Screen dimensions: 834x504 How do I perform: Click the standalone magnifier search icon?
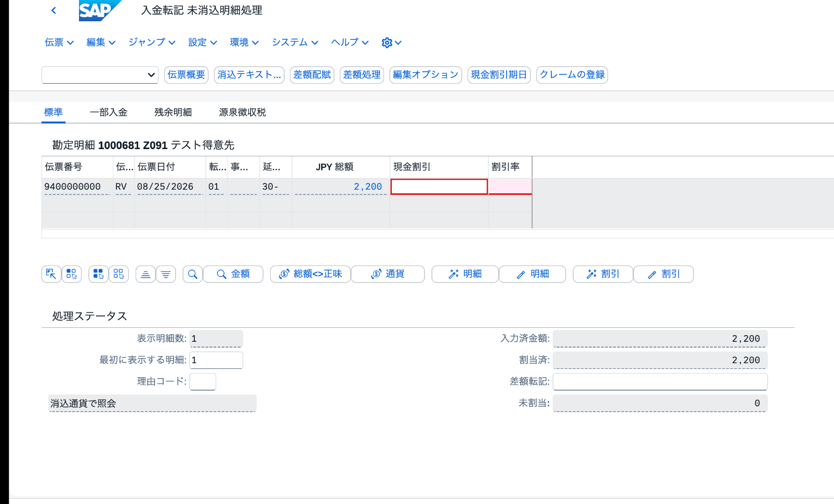(x=193, y=274)
